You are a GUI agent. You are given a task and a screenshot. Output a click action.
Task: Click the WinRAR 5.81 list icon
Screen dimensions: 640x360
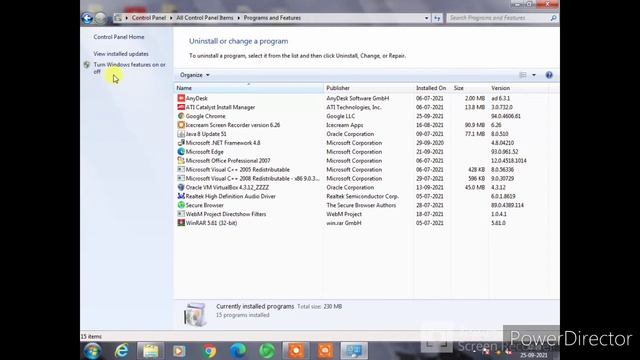181,223
